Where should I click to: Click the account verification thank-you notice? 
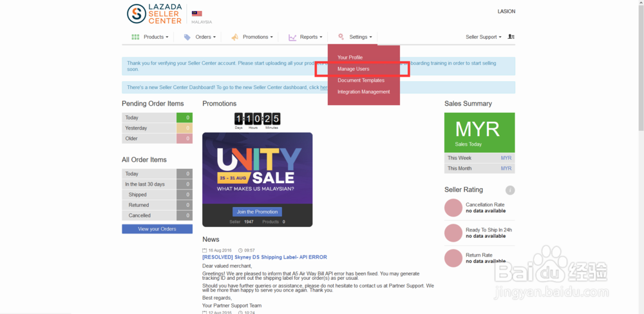[318, 66]
